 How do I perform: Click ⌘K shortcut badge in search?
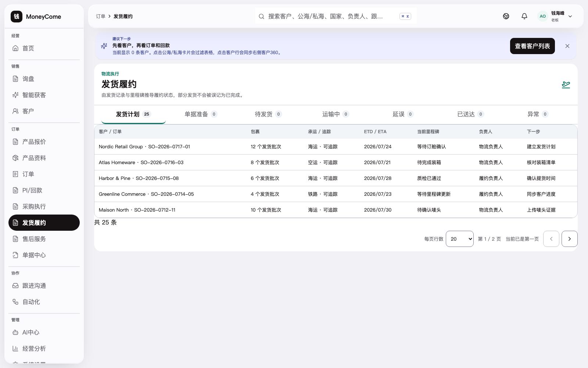tap(405, 16)
